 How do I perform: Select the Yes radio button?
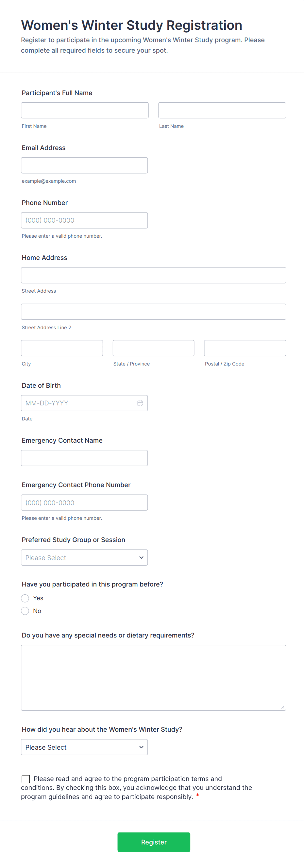click(25, 598)
